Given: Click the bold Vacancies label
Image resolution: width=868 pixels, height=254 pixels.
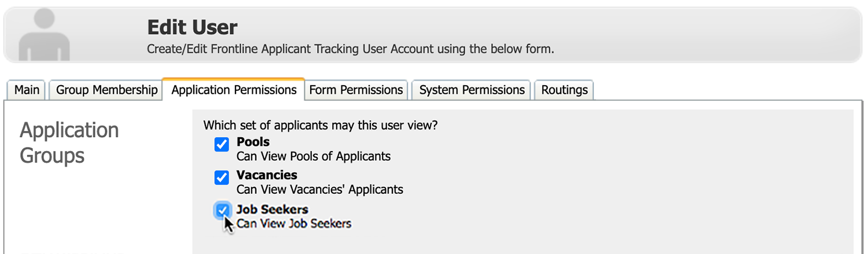Looking at the screenshot, I should pos(267,175).
